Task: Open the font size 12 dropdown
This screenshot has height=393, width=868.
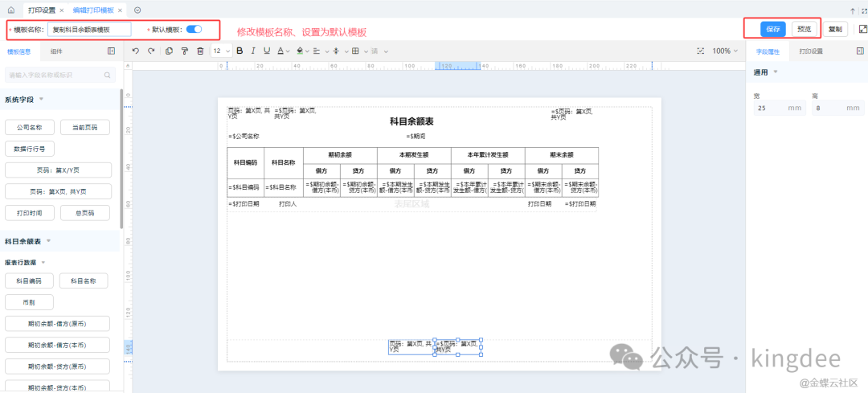Action: (221, 51)
